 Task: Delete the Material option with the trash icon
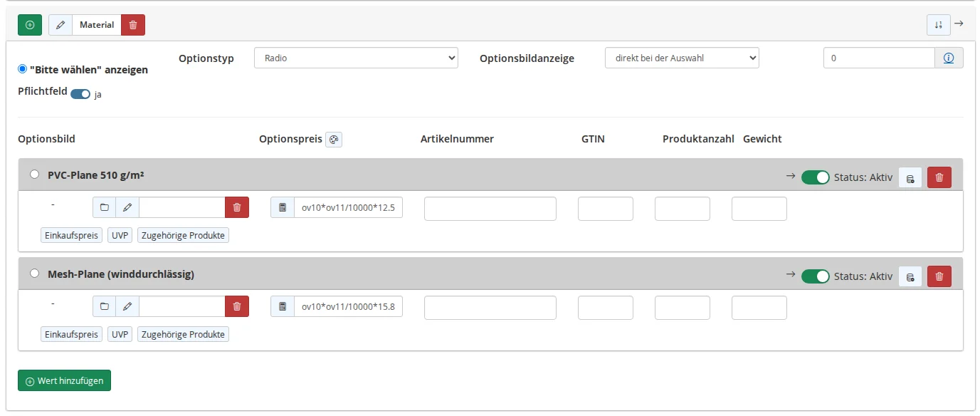click(133, 25)
